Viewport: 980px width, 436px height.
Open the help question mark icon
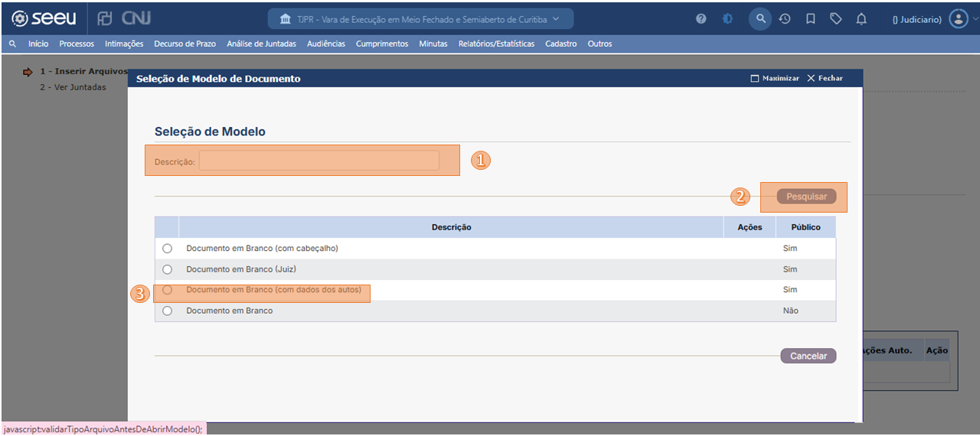[701, 19]
